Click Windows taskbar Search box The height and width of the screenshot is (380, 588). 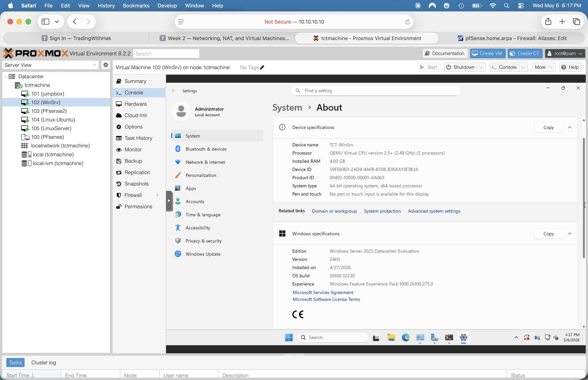[x=333, y=337]
